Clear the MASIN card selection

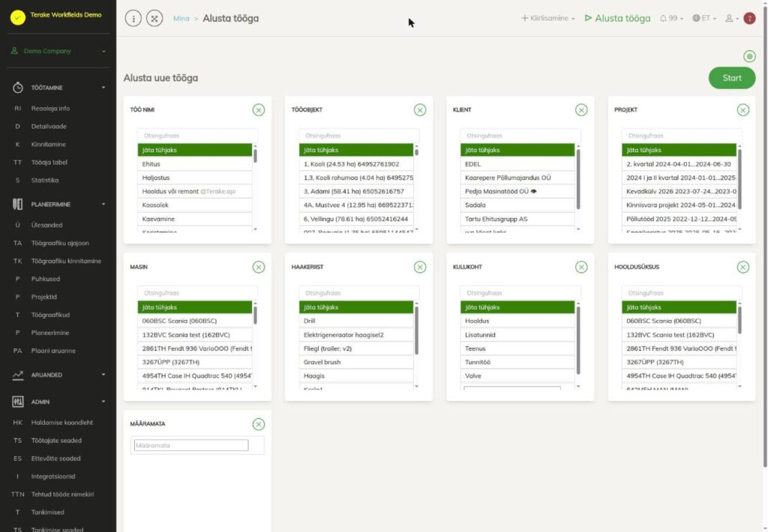click(x=259, y=267)
